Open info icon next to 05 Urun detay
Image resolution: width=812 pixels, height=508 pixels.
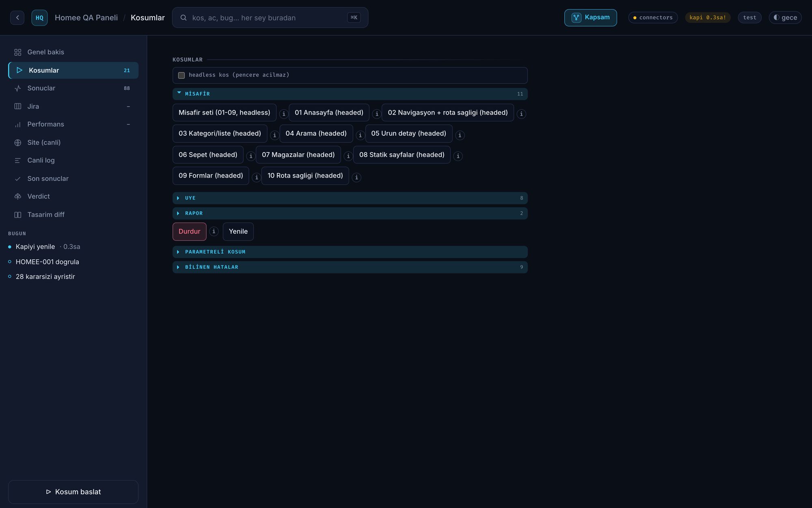coord(460,135)
